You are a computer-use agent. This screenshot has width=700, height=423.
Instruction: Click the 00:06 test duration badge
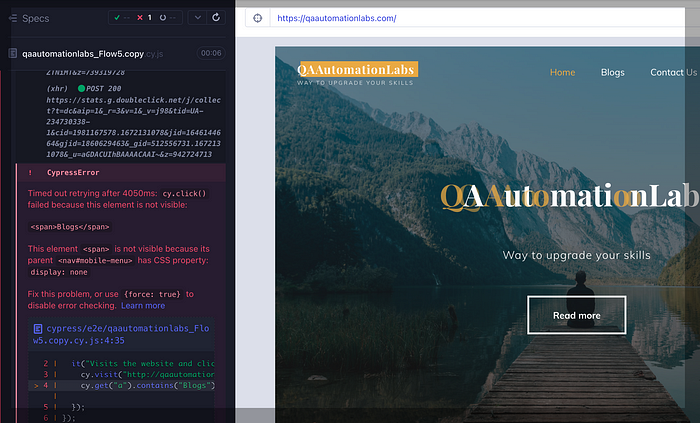(211, 53)
